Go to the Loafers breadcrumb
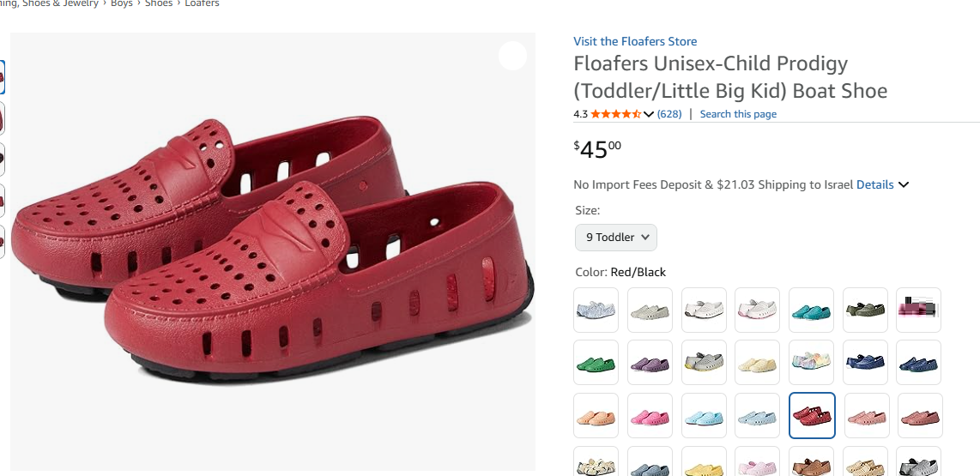 202,3
